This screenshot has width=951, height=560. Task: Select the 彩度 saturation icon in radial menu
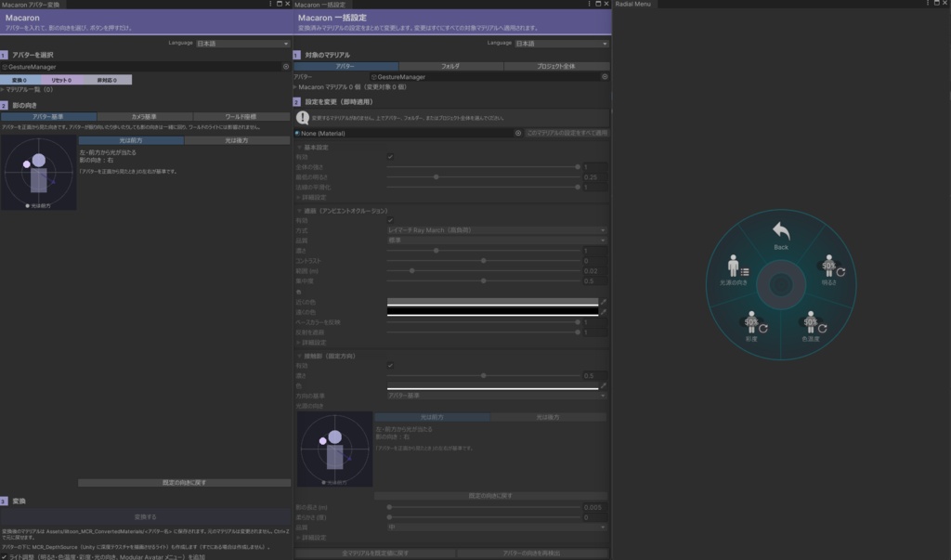(752, 323)
